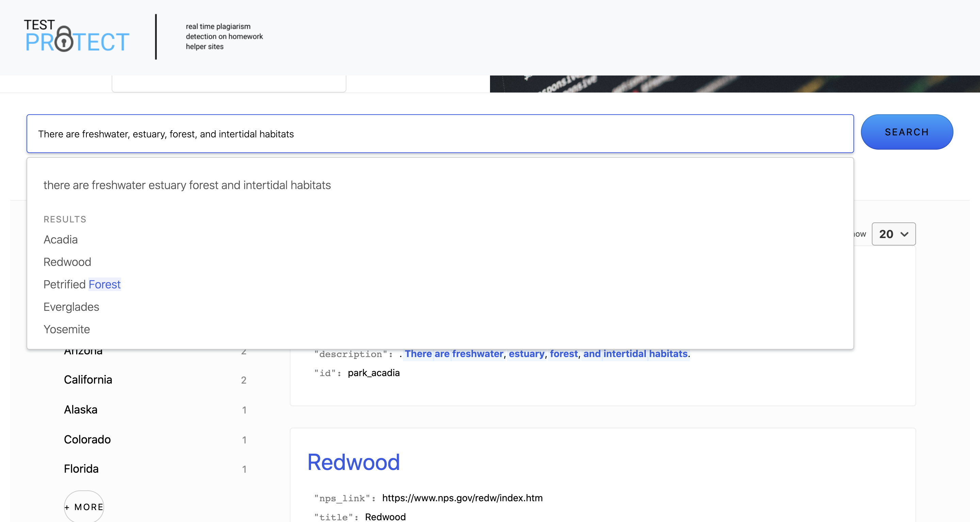980x522 pixels.
Task: Select the lowercase query suggestion line
Action: point(187,185)
